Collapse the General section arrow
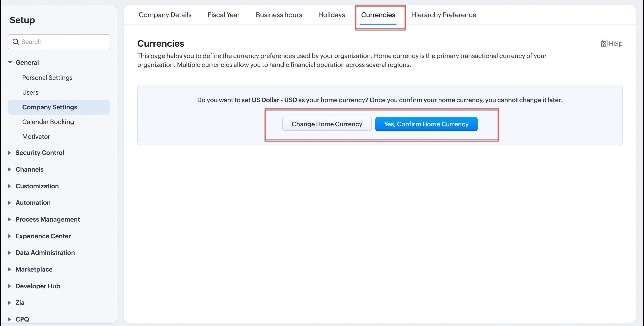 (x=10, y=62)
